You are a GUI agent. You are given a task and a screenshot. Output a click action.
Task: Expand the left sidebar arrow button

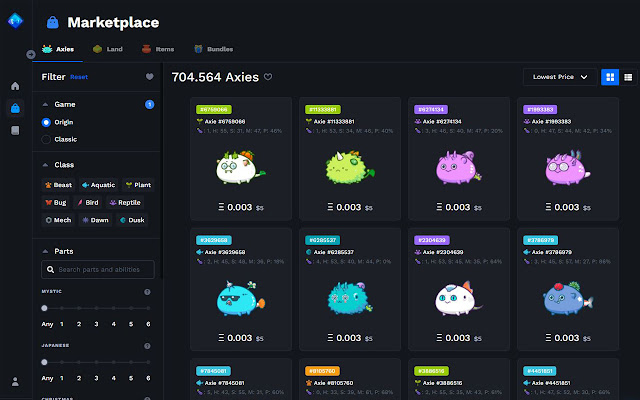30,54
